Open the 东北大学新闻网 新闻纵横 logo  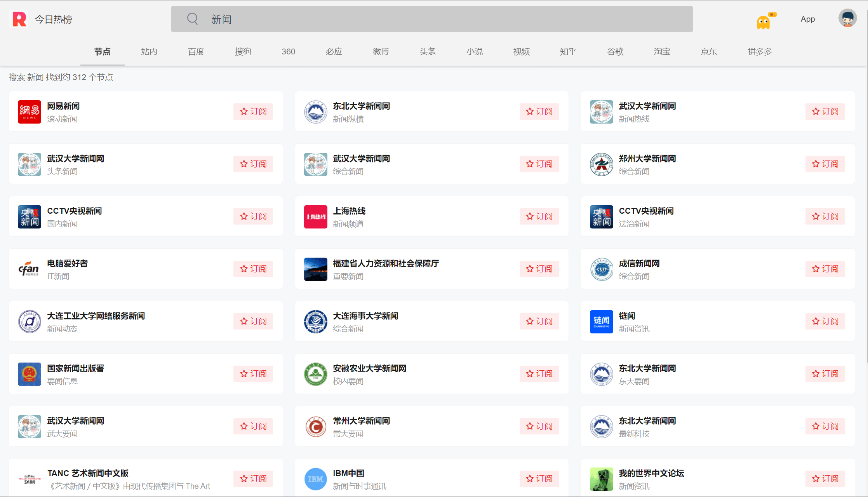click(x=315, y=112)
